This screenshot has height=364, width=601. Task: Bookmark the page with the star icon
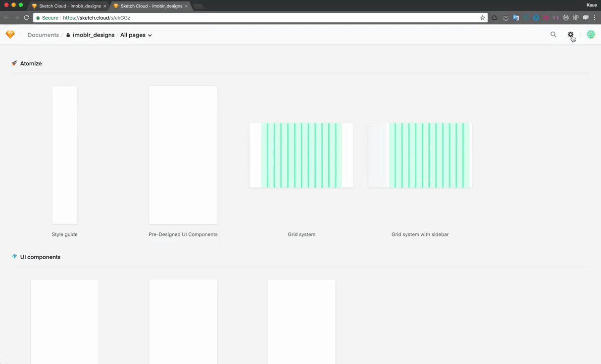pos(483,17)
